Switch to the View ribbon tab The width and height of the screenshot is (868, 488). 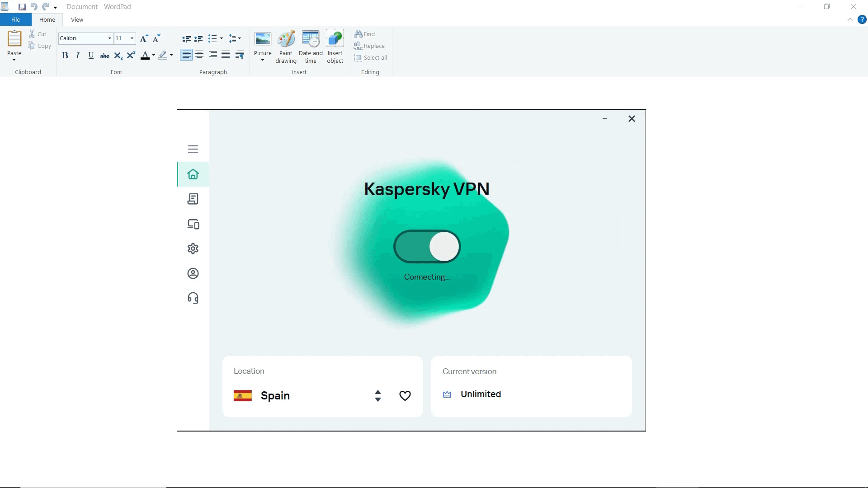pos(77,20)
